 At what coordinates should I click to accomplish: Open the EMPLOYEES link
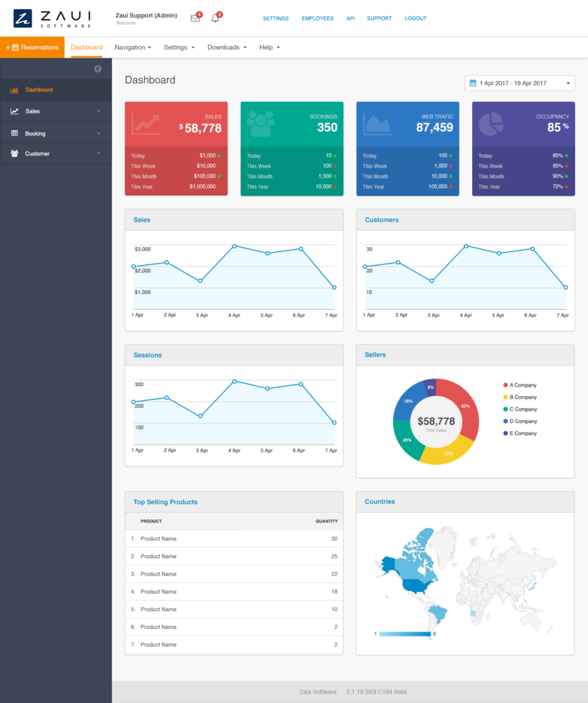coord(318,19)
